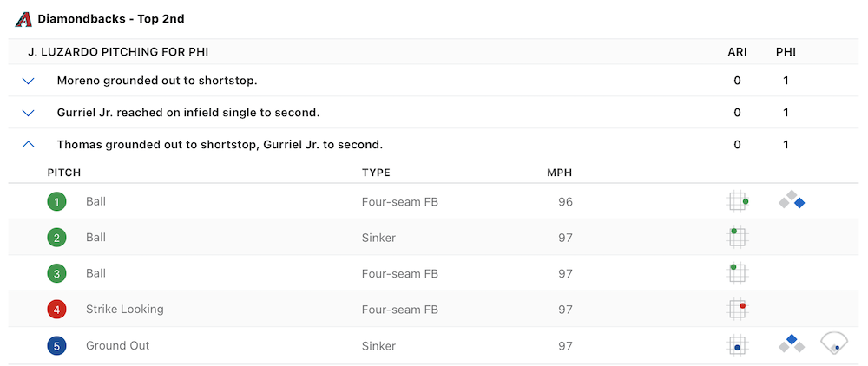The height and width of the screenshot is (366, 868).
Task: Click 'Gurriel Jr. reached on infield single' text
Action: (x=188, y=113)
